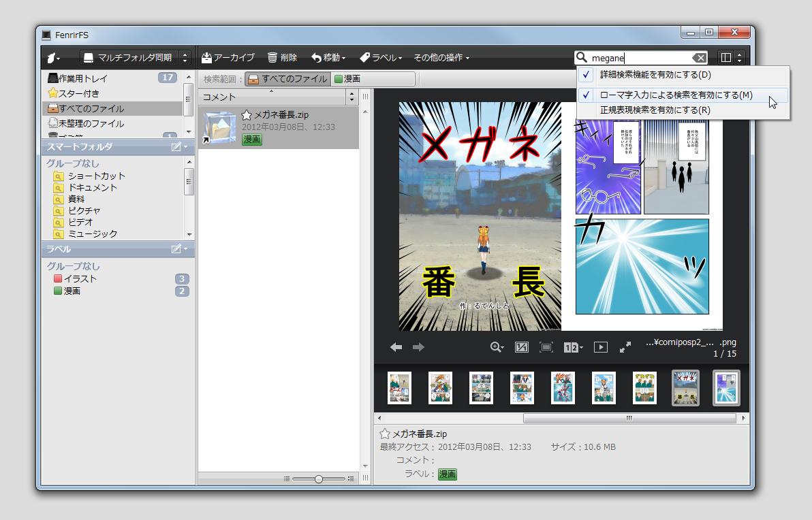Open the last filmstrip thumbnail
This screenshot has height=520, width=812.
(x=725, y=387)
